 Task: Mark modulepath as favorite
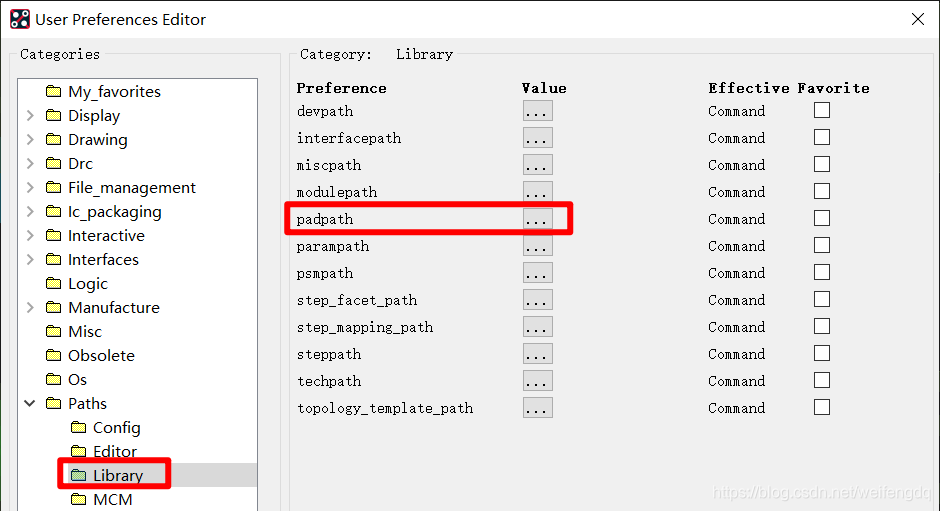pyautogui.click(x=822, y=191)
